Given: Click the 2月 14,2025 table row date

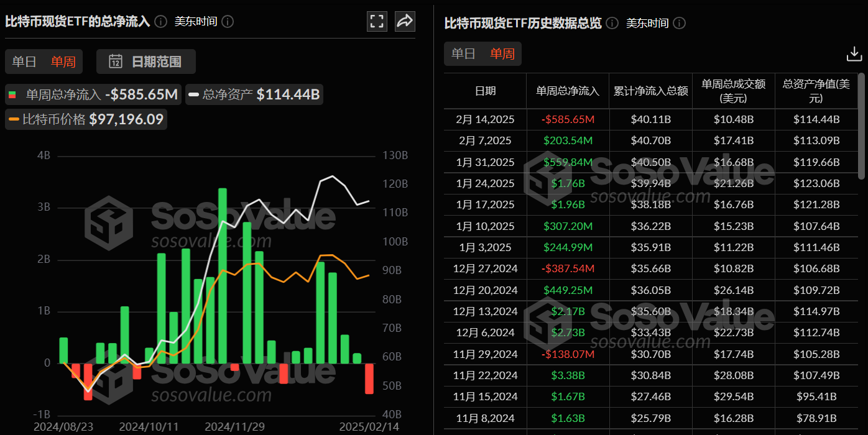Looking at the screenshot, I should tap(485, 119).
